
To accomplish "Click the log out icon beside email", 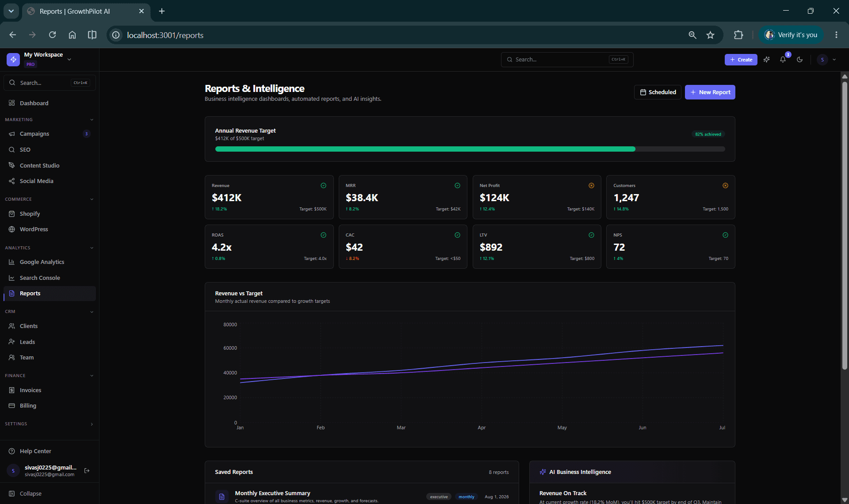I will coord(87,470).
